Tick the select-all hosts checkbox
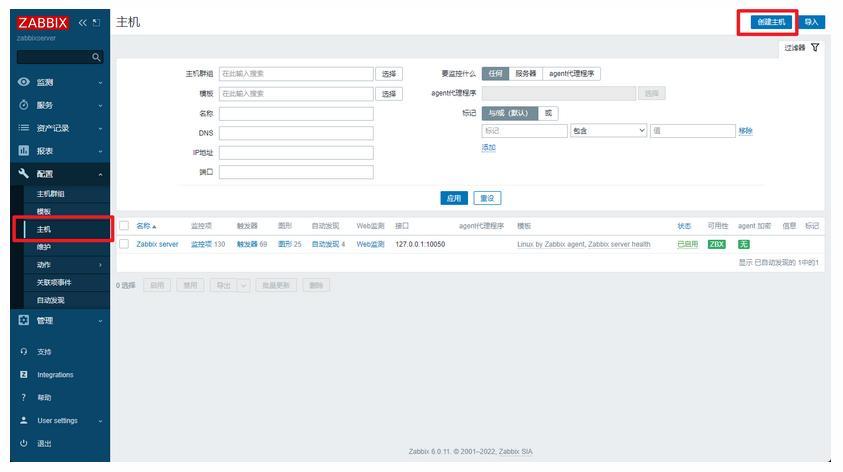843x472 pixels. tap(124, 226)
